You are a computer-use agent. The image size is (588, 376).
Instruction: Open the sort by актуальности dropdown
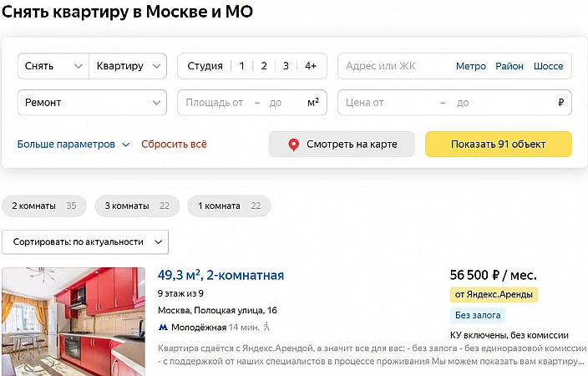(x=85, y=241)
